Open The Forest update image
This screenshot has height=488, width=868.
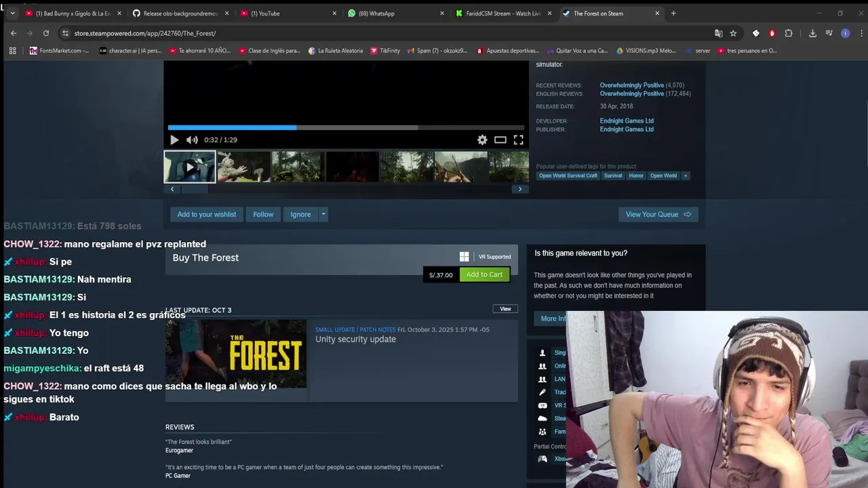236,354
